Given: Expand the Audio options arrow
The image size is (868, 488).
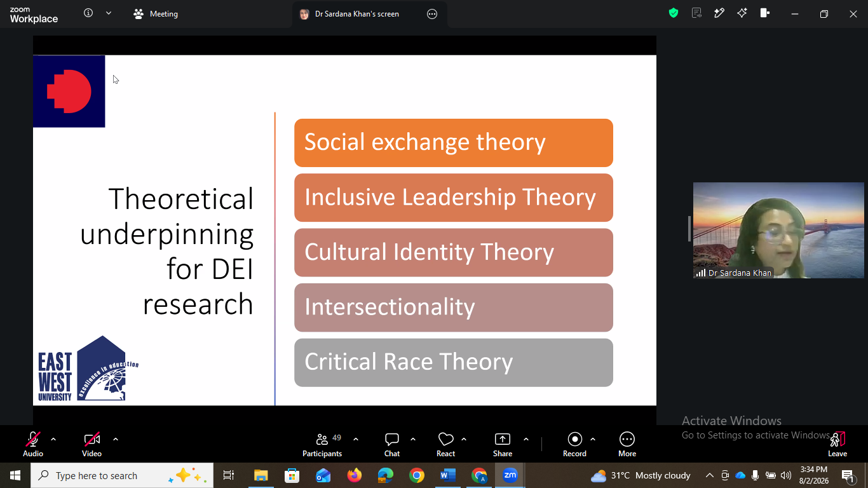Looking at the screenshot, I should coord(53,439).
